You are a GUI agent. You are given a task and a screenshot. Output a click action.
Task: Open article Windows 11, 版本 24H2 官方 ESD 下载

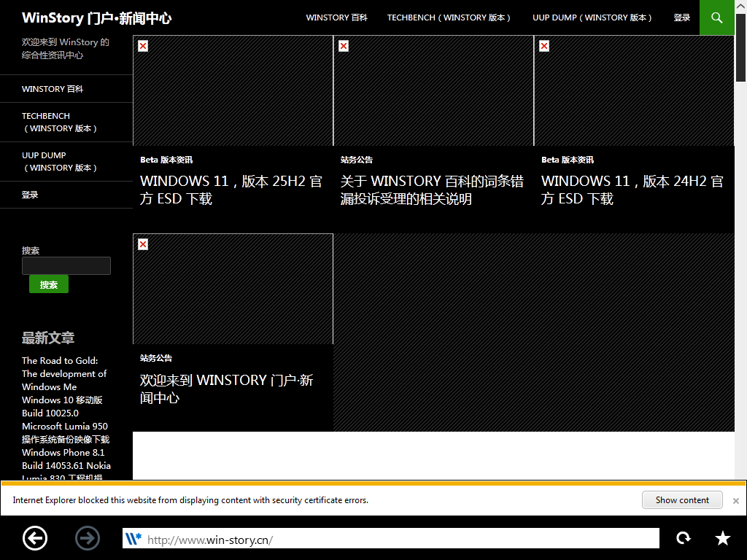tap(632, 190)
